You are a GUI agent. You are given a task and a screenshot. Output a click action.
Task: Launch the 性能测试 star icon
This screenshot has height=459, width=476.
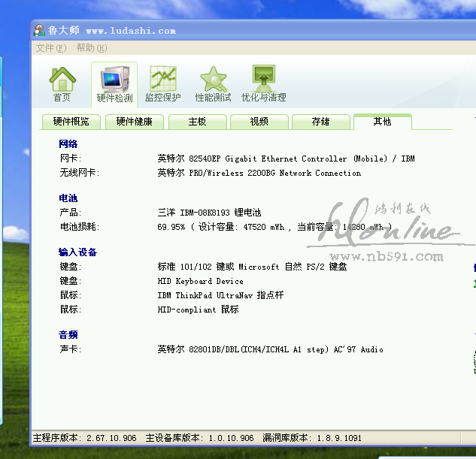click(213, 81)
